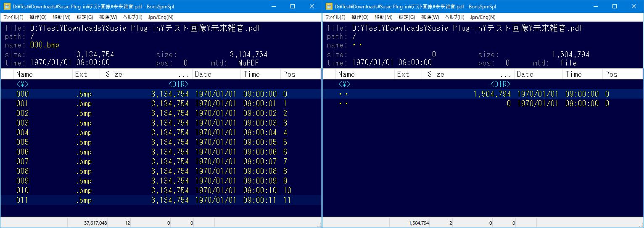
Task: Select 000.bmp row in left list
Action: (x=23, y=94)
